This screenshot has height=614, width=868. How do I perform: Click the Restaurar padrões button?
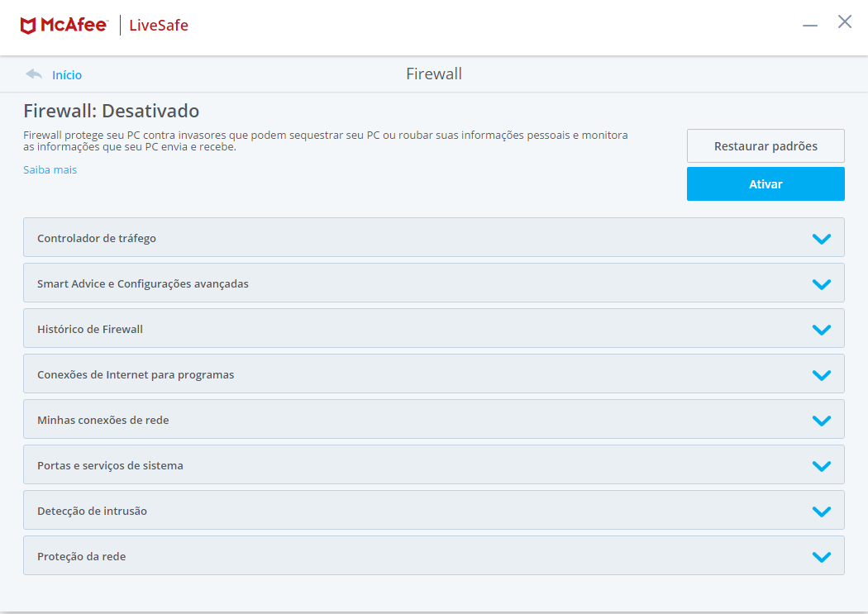point(765,146)
